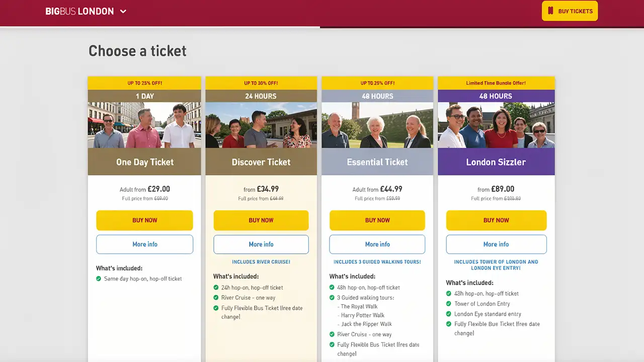The width and height of the screenshot is (644, 362).
Task: Click the Discover Ticket group photo
Action: (261, 125)
